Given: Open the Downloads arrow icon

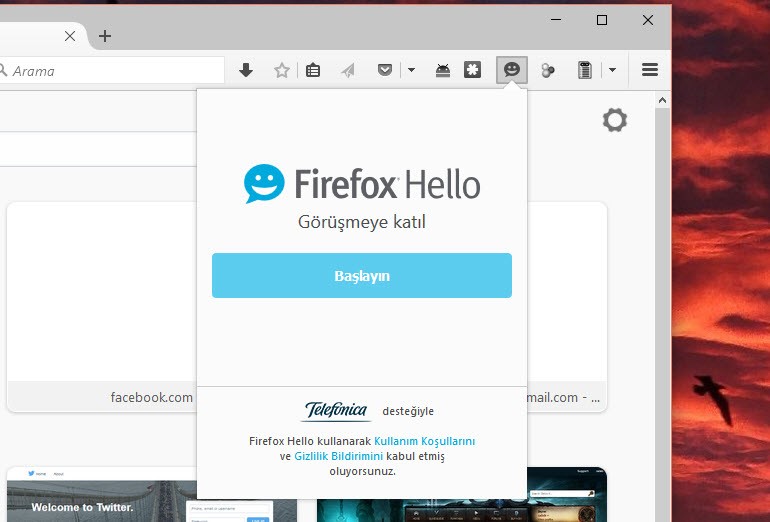Looking at the screenshot, I should coord(246,70).
